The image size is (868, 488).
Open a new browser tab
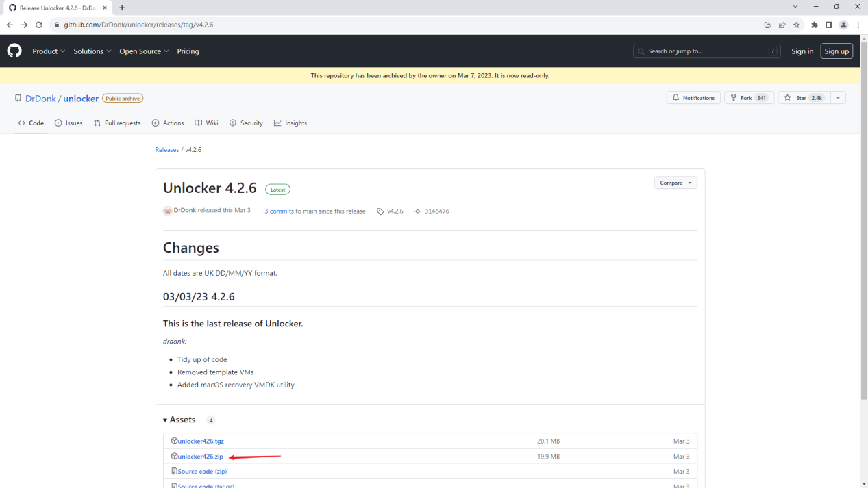tap(122, 8)
